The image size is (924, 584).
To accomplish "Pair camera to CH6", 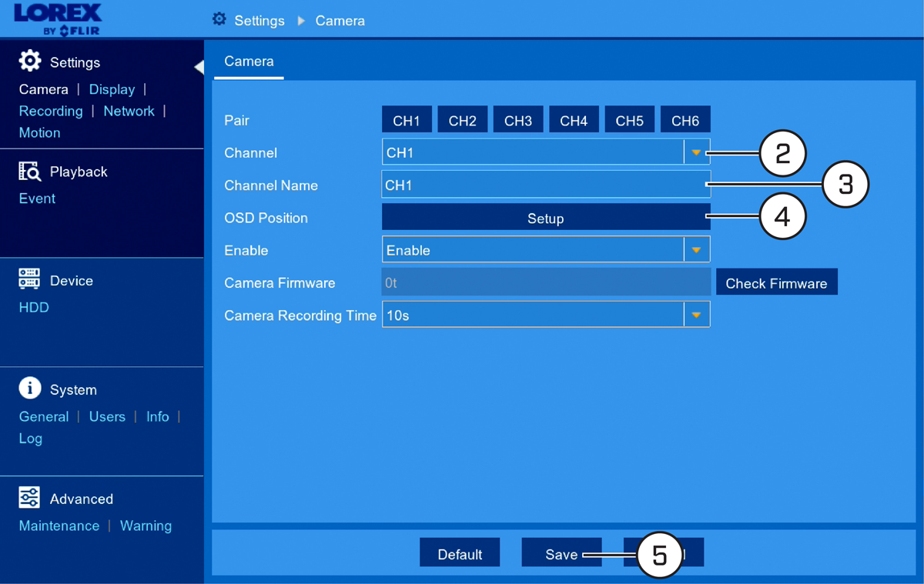I will point(685,121).
